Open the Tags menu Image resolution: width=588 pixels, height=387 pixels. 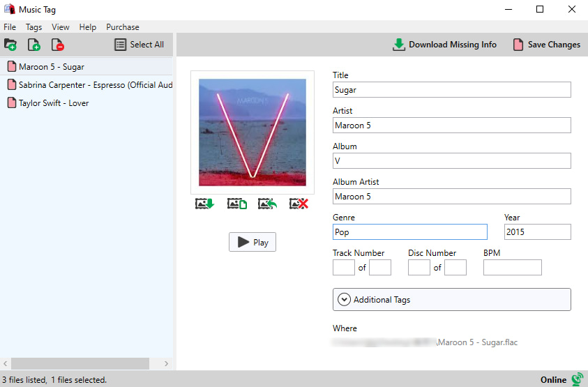click(33, 27)
